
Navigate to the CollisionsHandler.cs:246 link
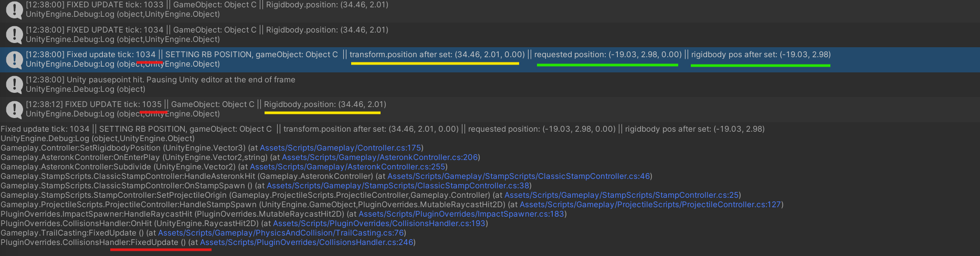tap(307, 242)
